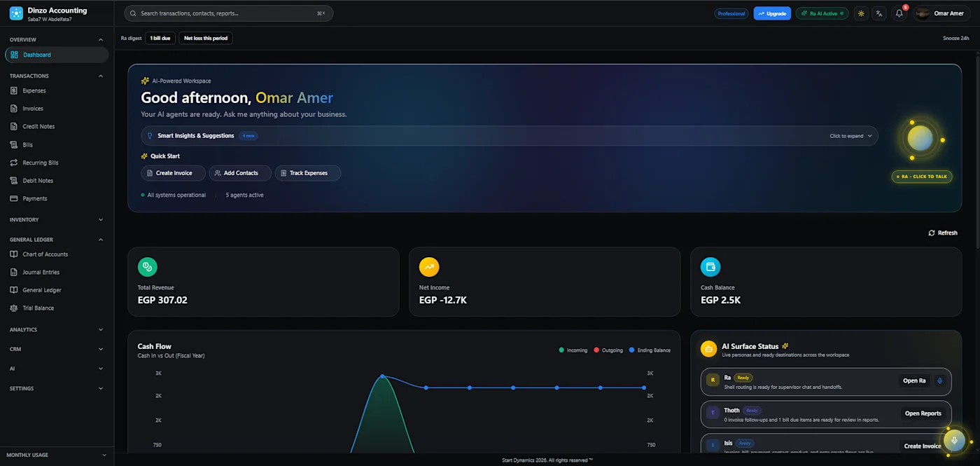Click the microphone icon in Ra row

coord(939,381)
